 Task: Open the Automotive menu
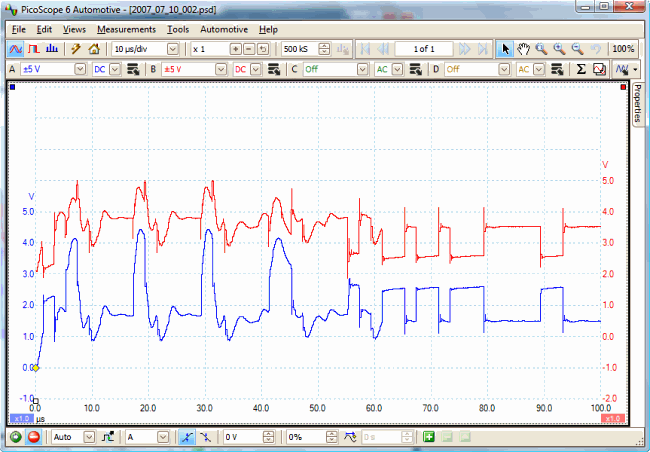click(x=224, y=29)
